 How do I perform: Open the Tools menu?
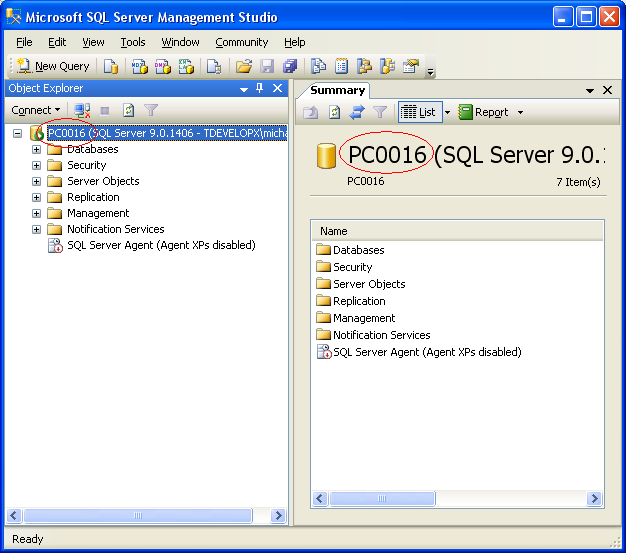point(133,42)
